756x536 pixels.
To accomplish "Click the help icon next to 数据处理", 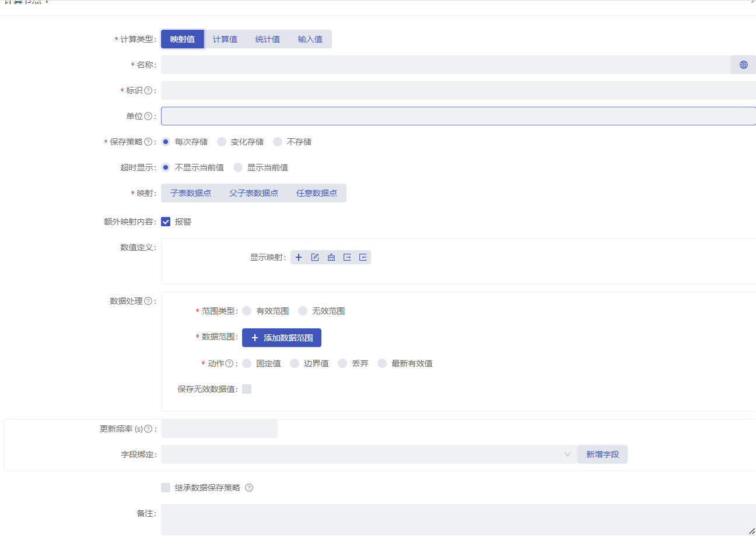I will tap(148, 301).
